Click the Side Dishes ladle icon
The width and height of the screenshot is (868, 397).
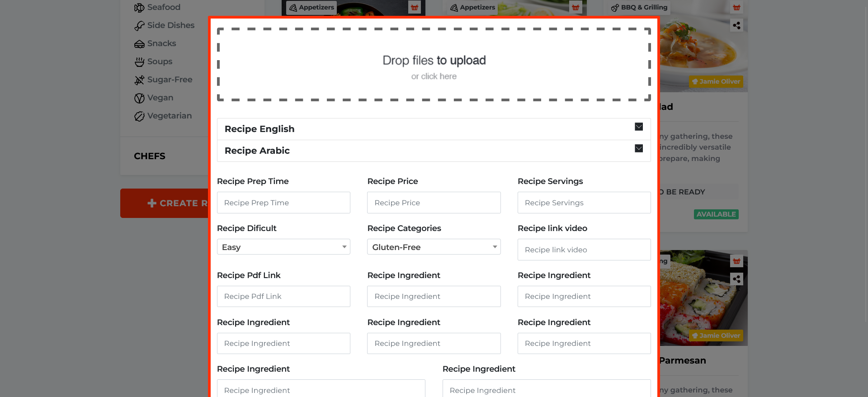tap(139, 26)
